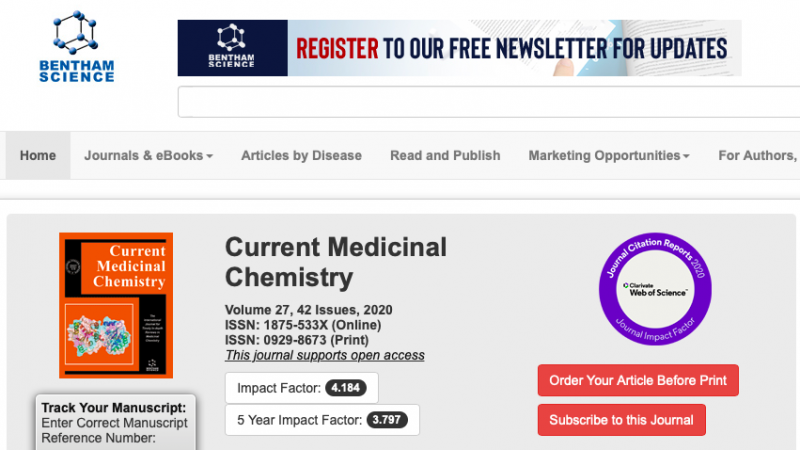The height and width of the screenshot is (450, 800).
Task: Open Articles by Disease menu item
Action: [x=301, y=156]
